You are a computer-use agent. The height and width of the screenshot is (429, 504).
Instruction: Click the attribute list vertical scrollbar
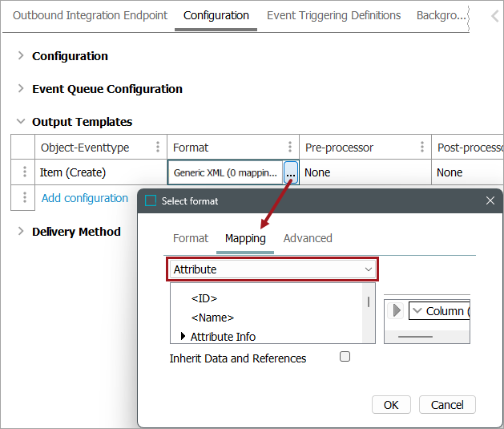point(369,302)
